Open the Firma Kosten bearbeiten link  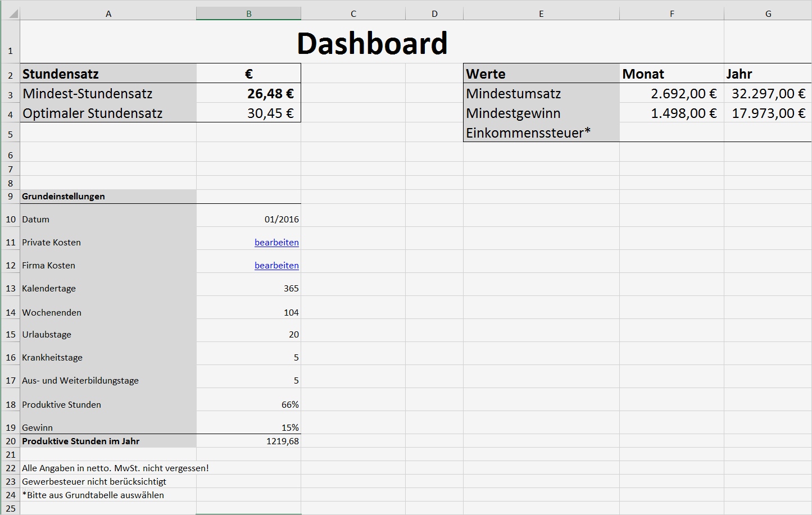point(276,265)
